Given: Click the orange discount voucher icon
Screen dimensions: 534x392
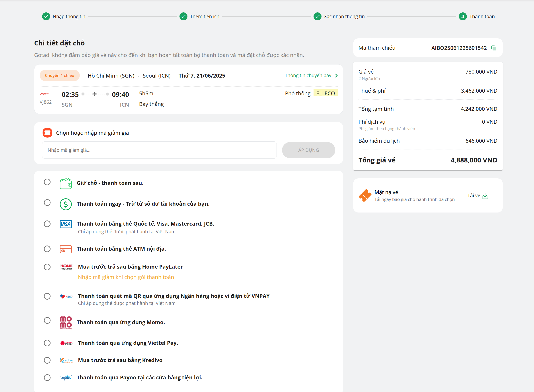Looking at the screenshot, I should (47, 133).
